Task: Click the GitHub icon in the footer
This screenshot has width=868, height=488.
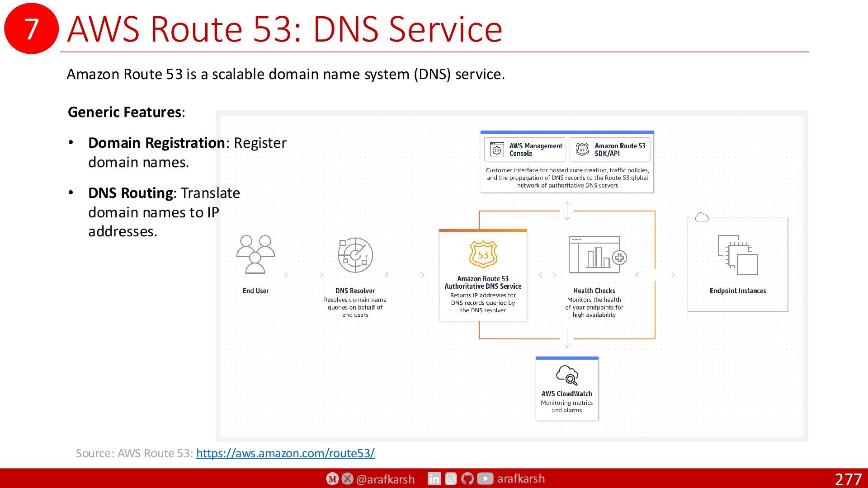Action: (468, 479)
